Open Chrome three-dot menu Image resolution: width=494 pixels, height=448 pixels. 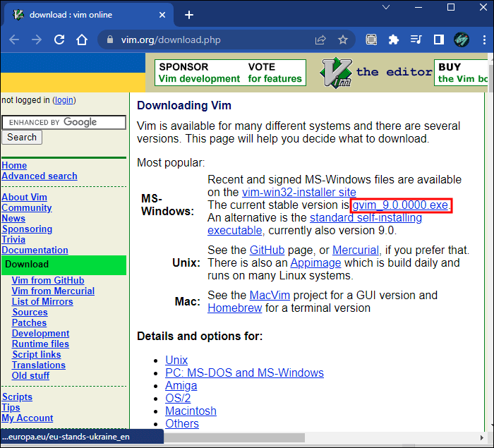click(x=484, y=40)
